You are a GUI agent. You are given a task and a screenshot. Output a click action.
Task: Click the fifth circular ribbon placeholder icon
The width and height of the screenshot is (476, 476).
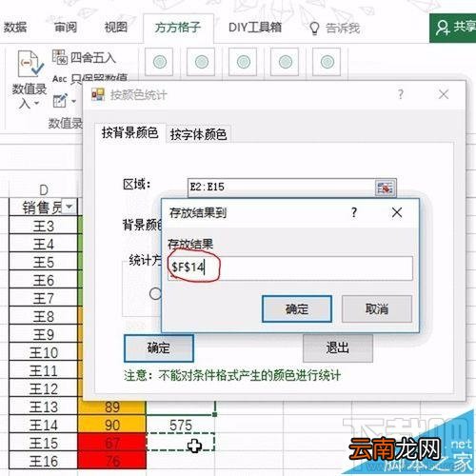click(x=327, y=62)
